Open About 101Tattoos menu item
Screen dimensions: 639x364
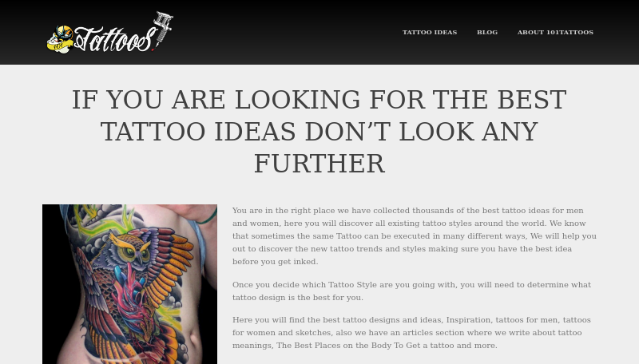tap(555, 32)
